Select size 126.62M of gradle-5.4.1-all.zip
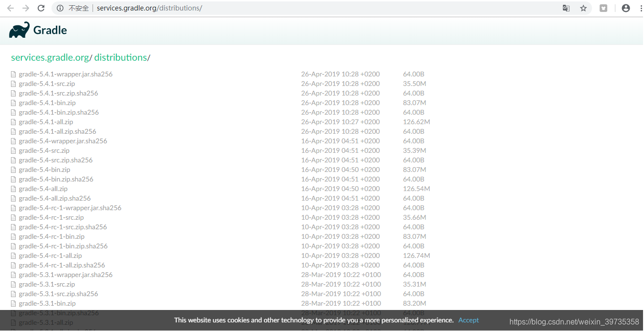 point(416,122)
